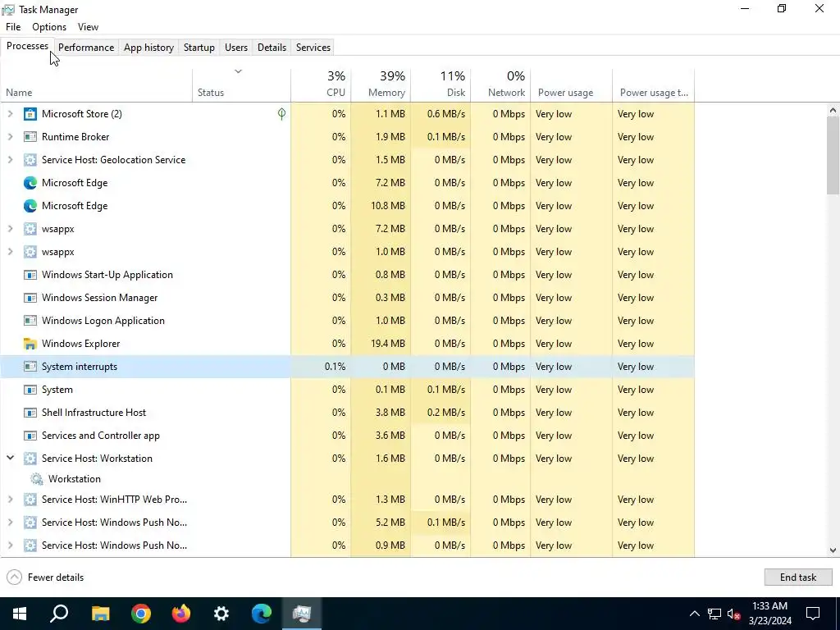840x630 pixels.
Task: Expand Service Host: WinHTTP Web Pro...
Action: 10,500
